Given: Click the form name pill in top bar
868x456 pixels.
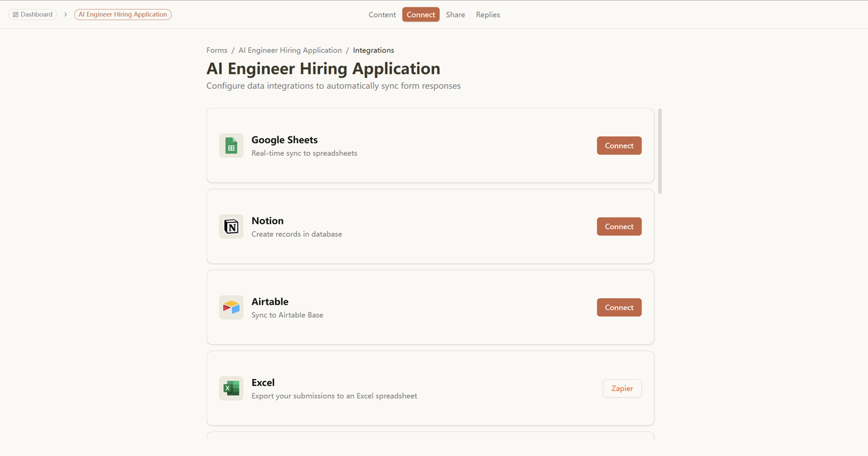Looking at the screenshot, I should [123, 14].
